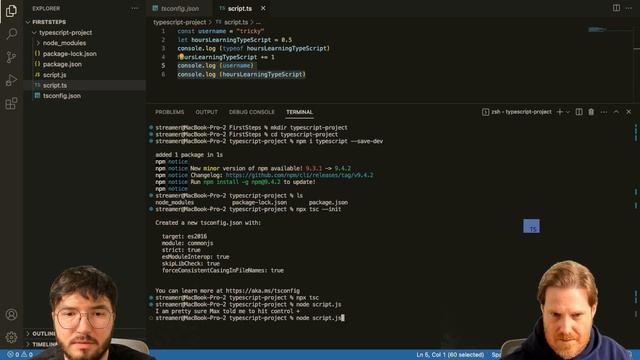This screenshot has width=640, height=360.
Task: Maximize the panel with chevron up
Action: 616,112
